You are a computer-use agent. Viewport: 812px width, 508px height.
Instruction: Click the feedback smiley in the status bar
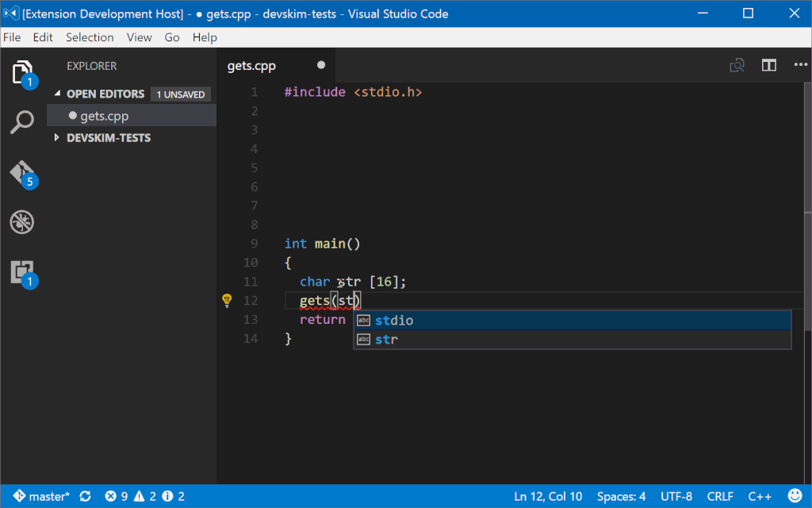pyautogui.click(x=795, y=496)
